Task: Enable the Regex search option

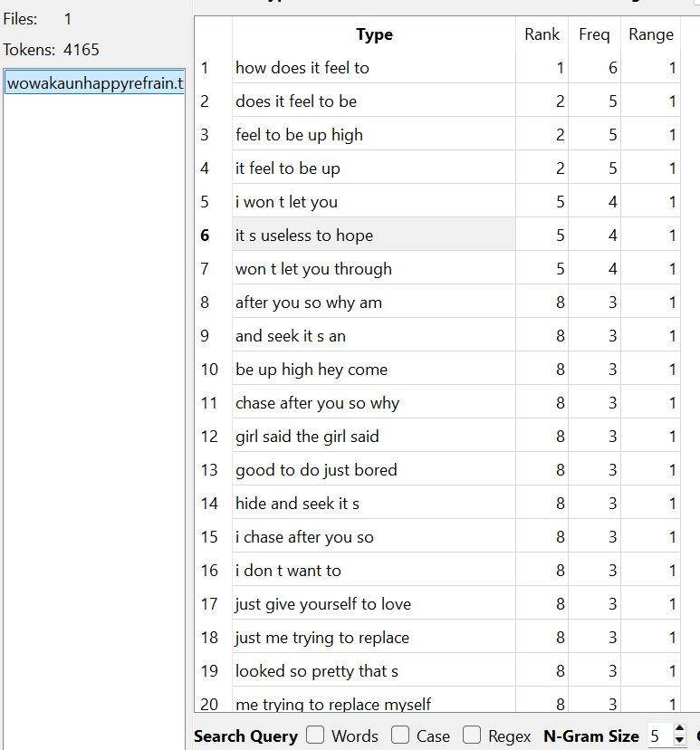Action: tap(472, 735)
